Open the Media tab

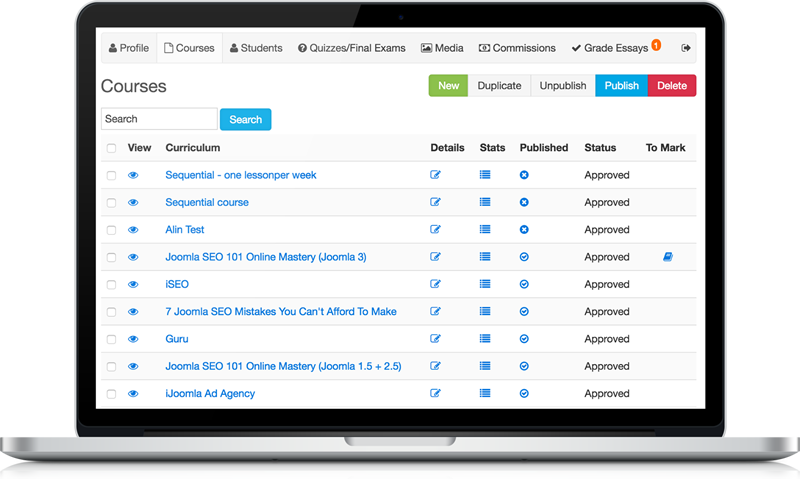tap(442, 48)
